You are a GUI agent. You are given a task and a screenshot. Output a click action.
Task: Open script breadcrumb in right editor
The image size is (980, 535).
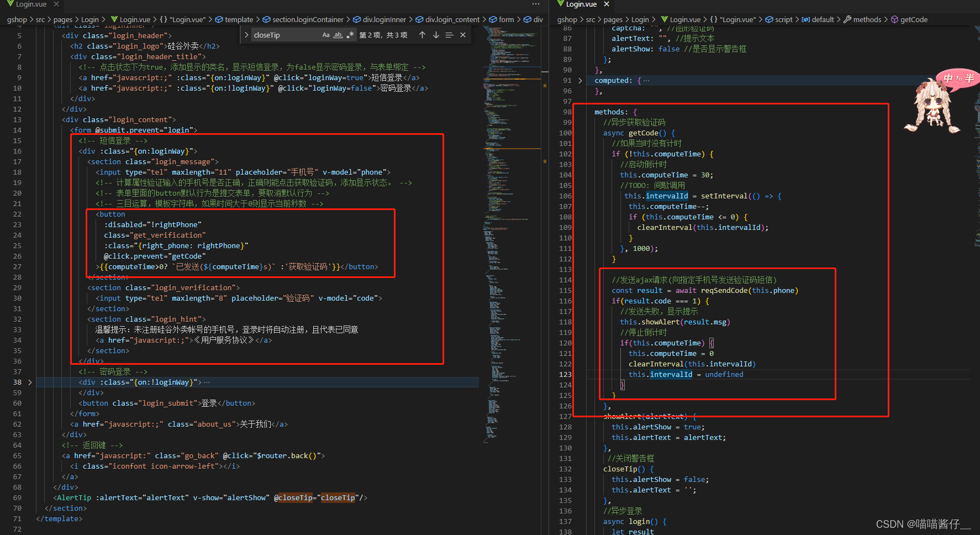tap(779, 19)
